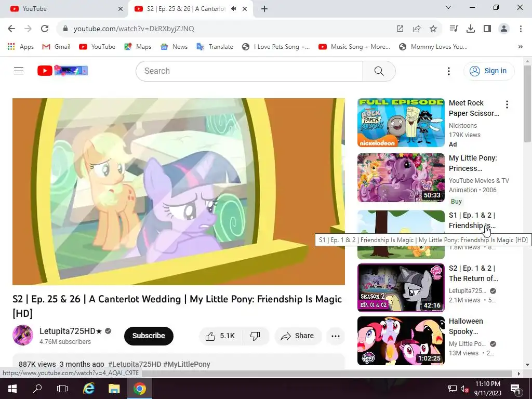532x399 pixels.
Task: Open I Love Pets Song bookmark
Action: click(276, 47)
